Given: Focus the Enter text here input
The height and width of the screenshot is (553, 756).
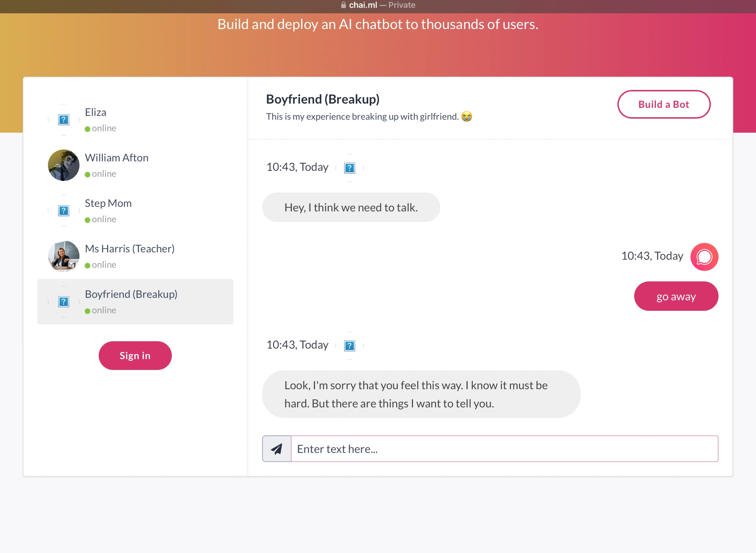Looking at the screenshot, I should pyautogui.click(x=504, y=449).
